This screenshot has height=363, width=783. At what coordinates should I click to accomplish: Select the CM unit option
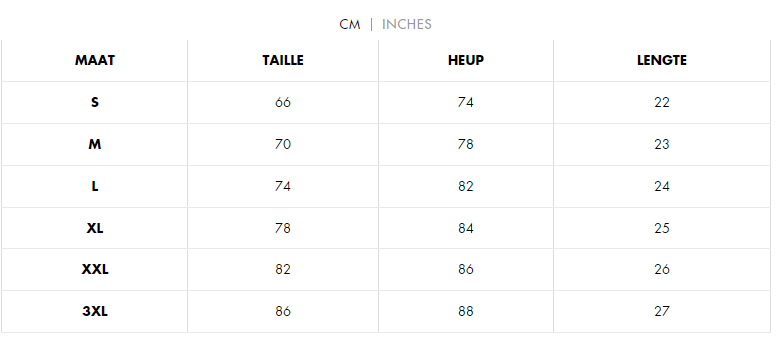click(350, 24)
